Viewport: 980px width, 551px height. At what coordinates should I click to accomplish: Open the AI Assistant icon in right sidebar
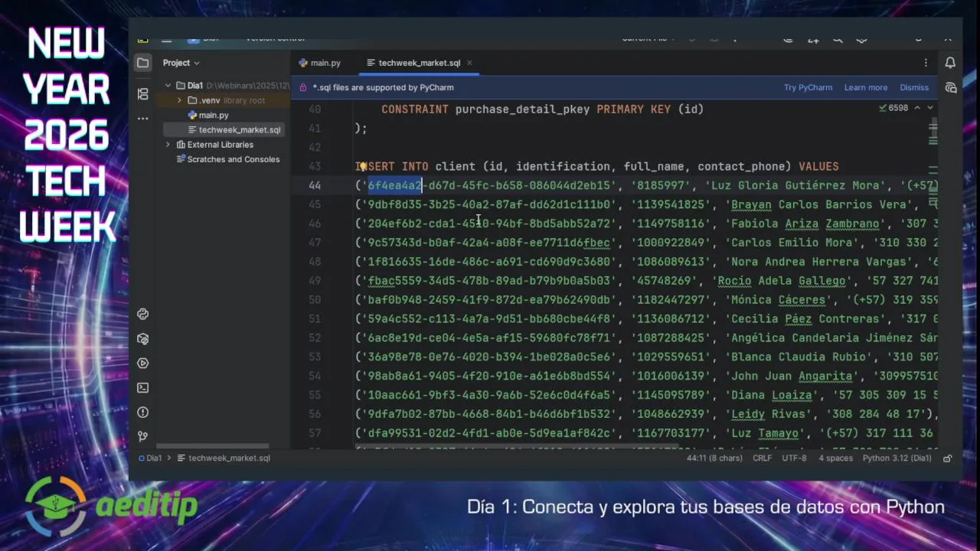click(950, 88)
